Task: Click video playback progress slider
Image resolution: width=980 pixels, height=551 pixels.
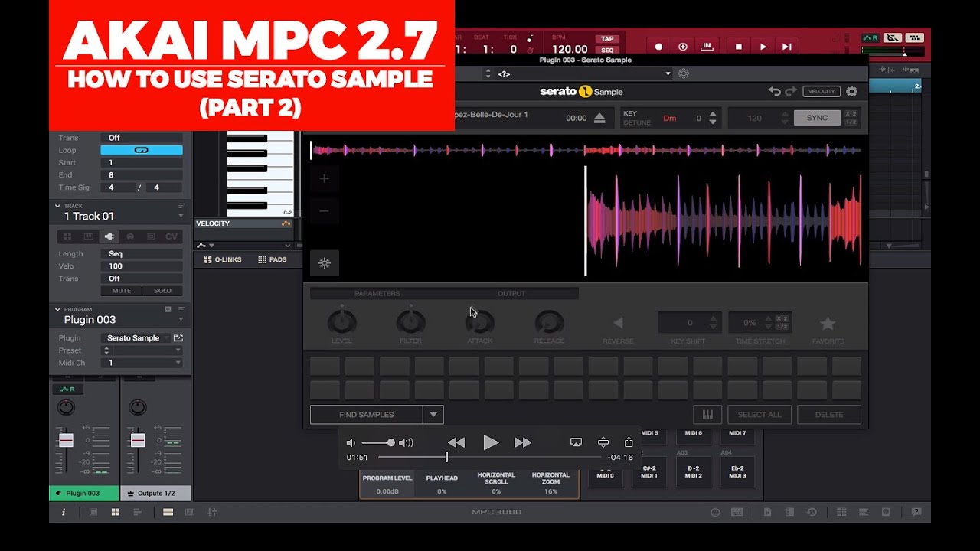Action: coord(489,458)
